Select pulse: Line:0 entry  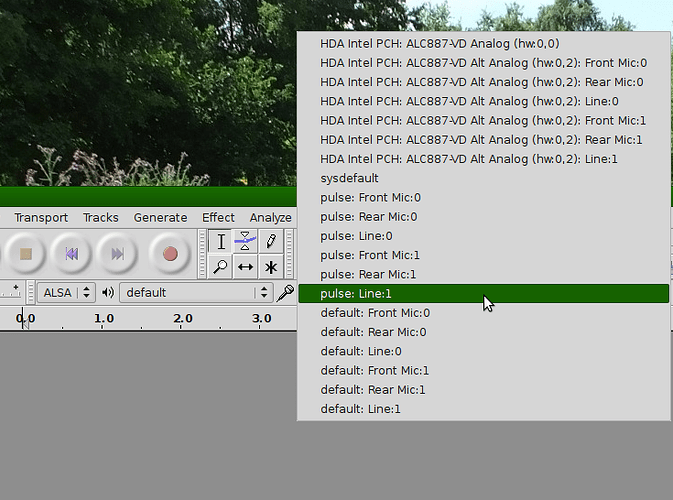click(483, 236)
